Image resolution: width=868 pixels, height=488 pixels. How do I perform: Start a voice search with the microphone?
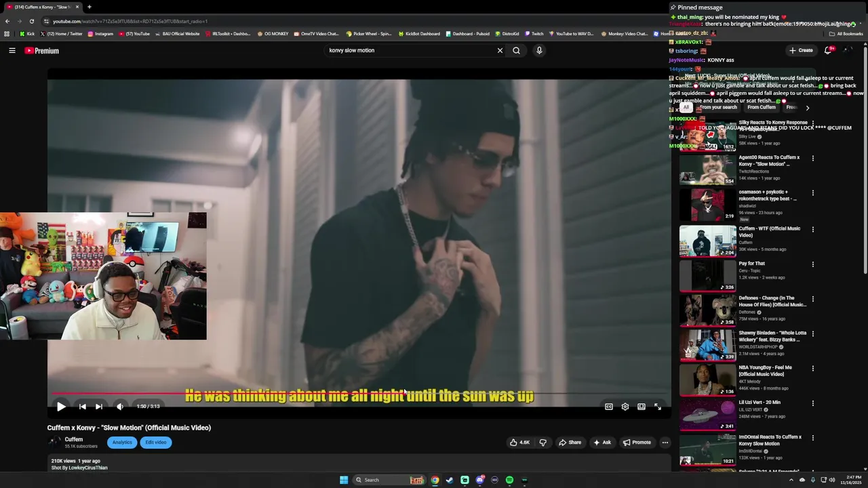pyautogui.click(x=539, y=50)
